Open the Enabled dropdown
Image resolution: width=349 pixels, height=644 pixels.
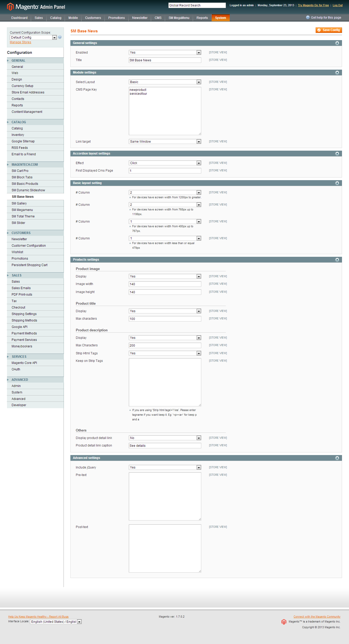click(165, 53)
